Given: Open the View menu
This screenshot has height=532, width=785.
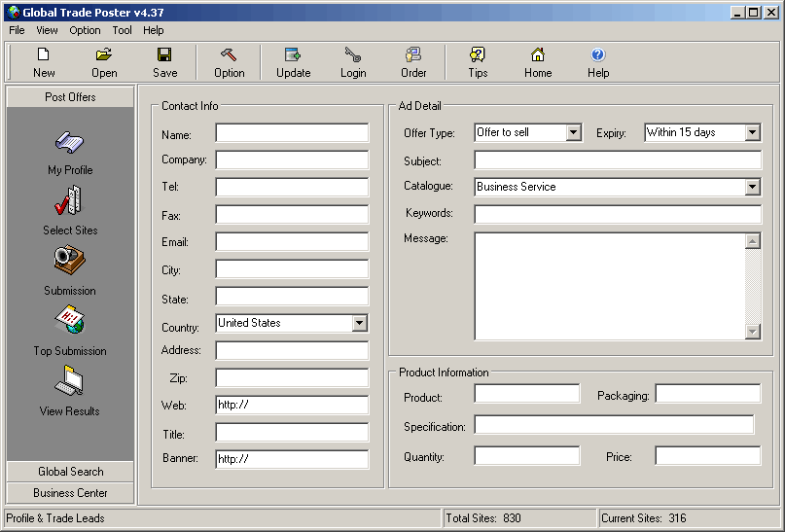Looking at the screenshot, I should (47, 30).
